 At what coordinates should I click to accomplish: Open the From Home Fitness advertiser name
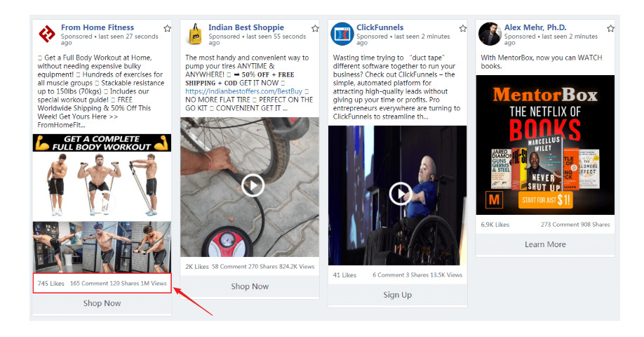[98, 27]
